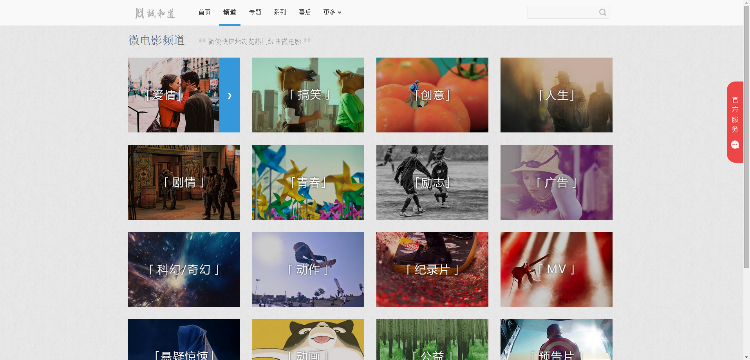Viewport: 750px width, 360px height.
Task: Click the site logo in header
Action: click(x=155, y=13)
